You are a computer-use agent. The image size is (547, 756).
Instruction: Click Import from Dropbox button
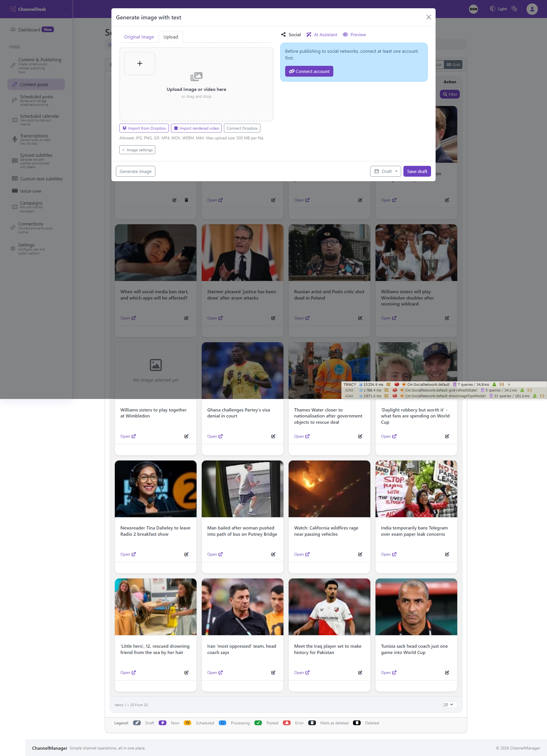[x=144, y=128]
